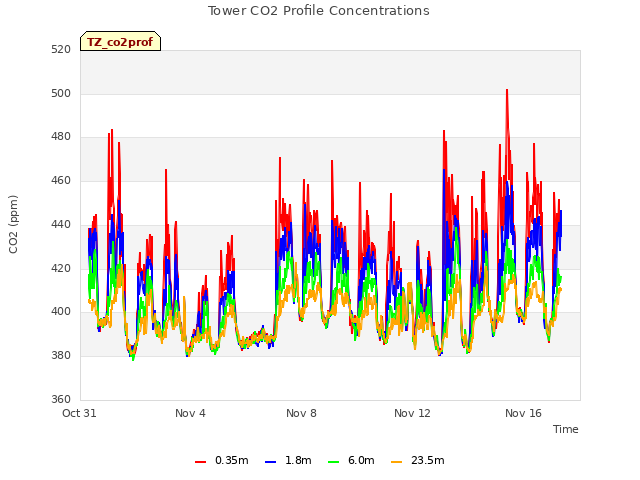Click the Oct 31 x-axis tick label

click(x=79, y=413)
